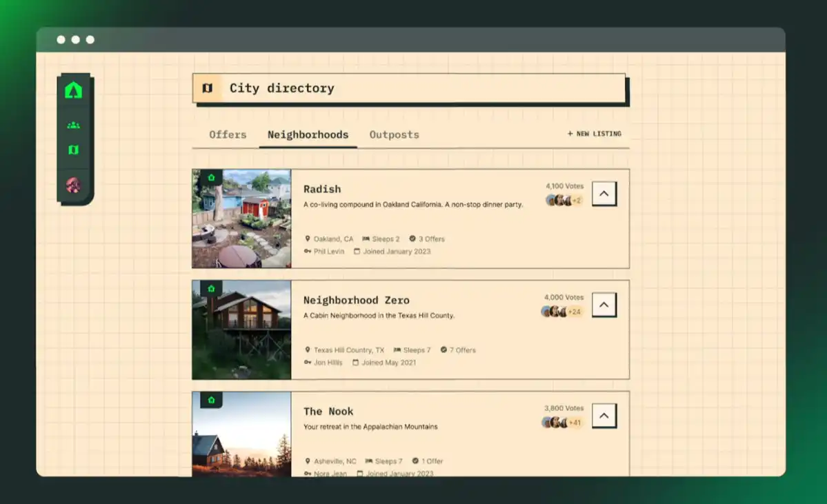This screenshot has width=827, height=504.
Task: Click Radish voter avatars group
Action: [564, 201]
